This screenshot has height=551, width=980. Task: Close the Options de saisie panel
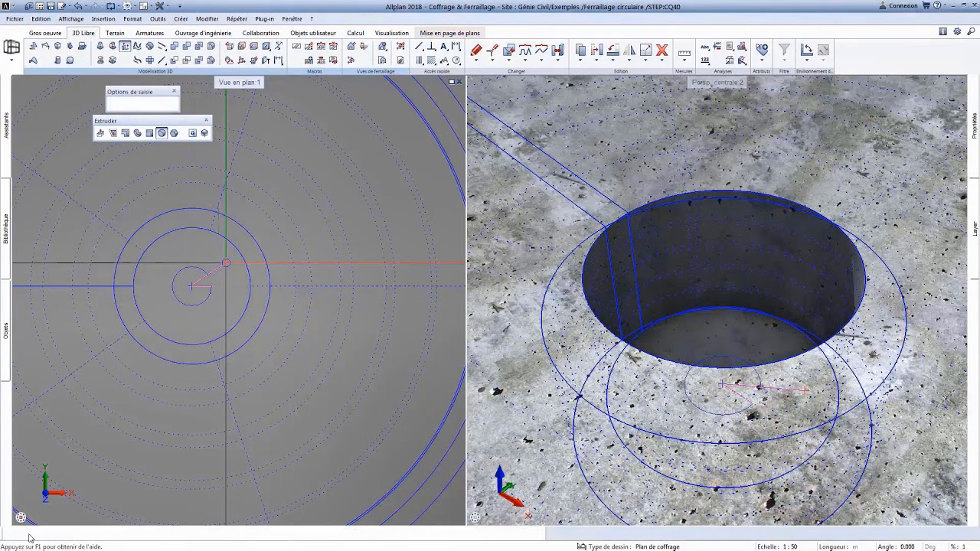(174, 90)
